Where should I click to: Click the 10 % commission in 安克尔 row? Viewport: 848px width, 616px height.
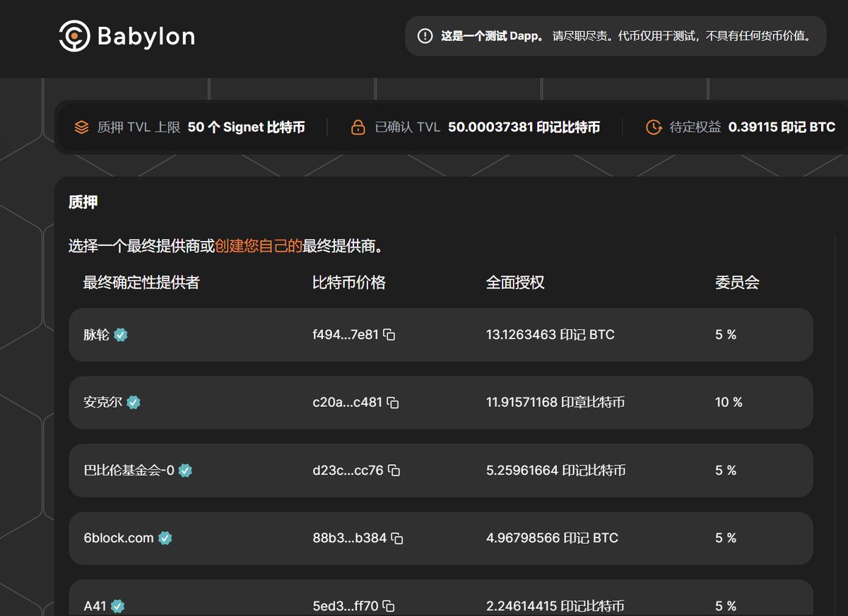[x=729, y=403]
